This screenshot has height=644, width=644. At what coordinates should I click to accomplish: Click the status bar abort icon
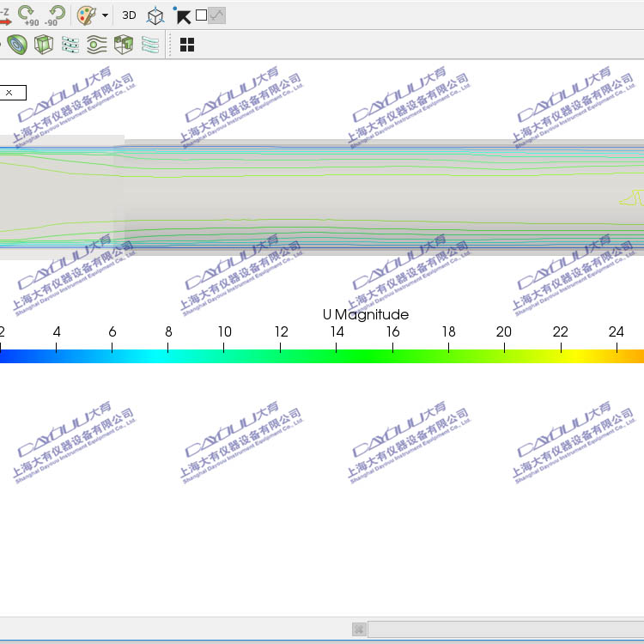point(359,629)
